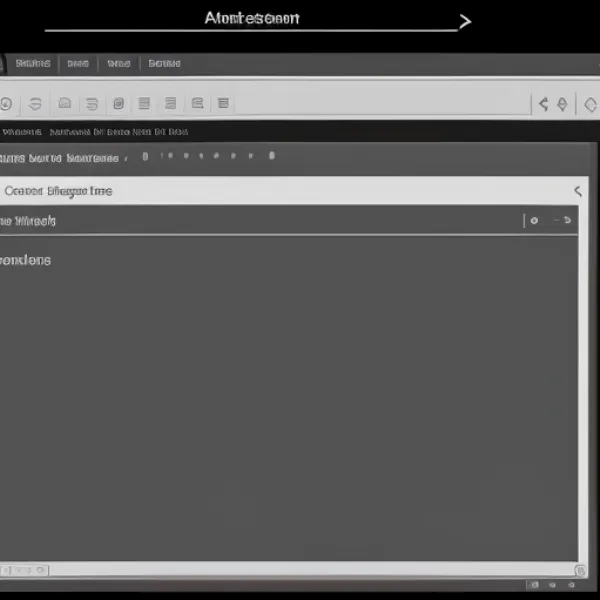Screen dimensions: 600x600
Task: Click the partial circle icon at toolbar far right
Action: pyautogui.click(x=591, y=103)
